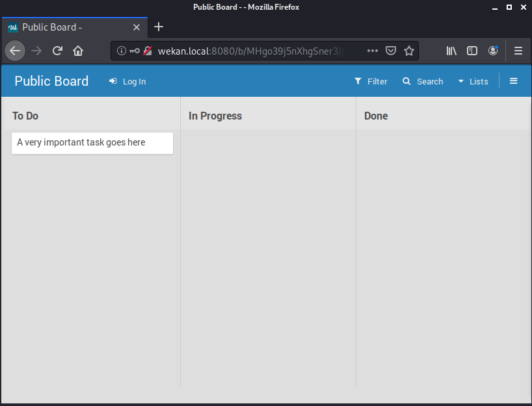Close the Public Board tab

(x=137, y=27)
